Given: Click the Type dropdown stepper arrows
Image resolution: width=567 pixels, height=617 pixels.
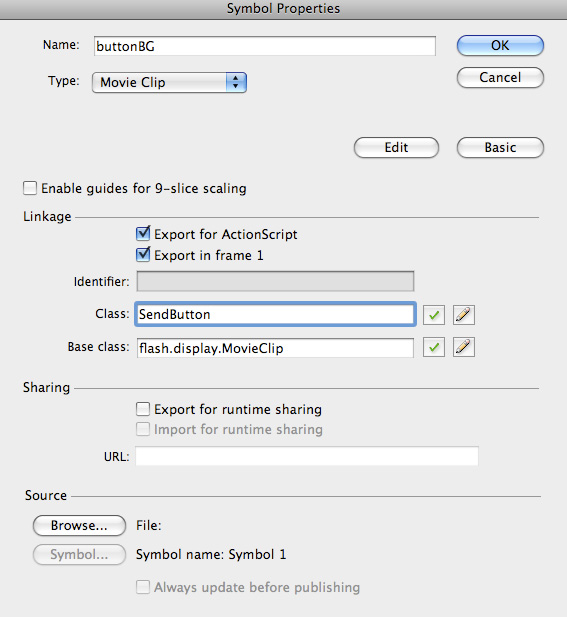Looking at the screenshot, I should coord(236,82).
